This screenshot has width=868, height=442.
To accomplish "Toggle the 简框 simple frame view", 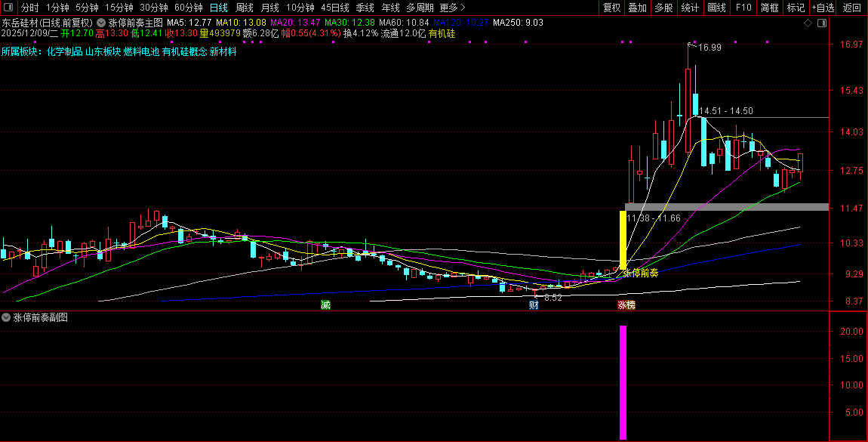I will 769,8.
